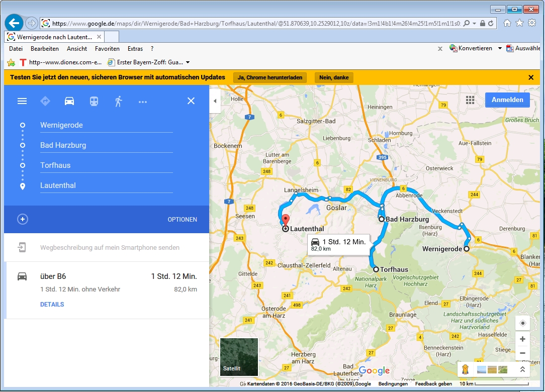Close the Konvertieren toolbar

coord(440,49)
